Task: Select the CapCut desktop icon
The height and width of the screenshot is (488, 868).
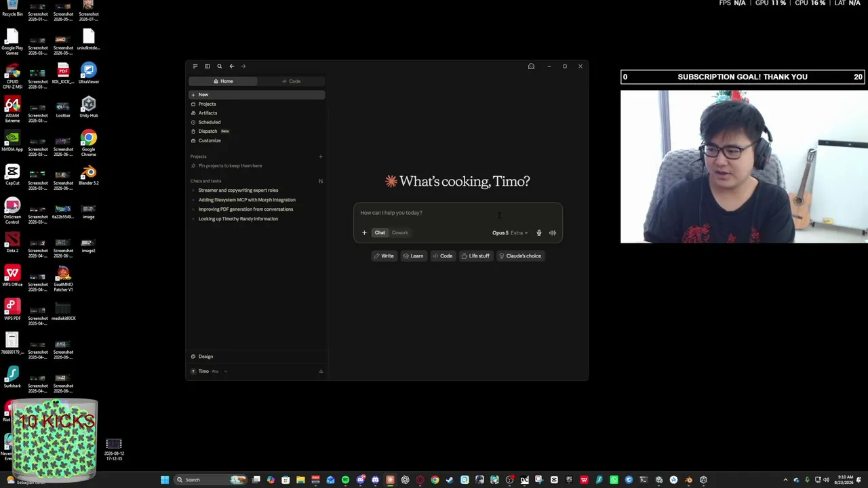Action: [12, 175]
